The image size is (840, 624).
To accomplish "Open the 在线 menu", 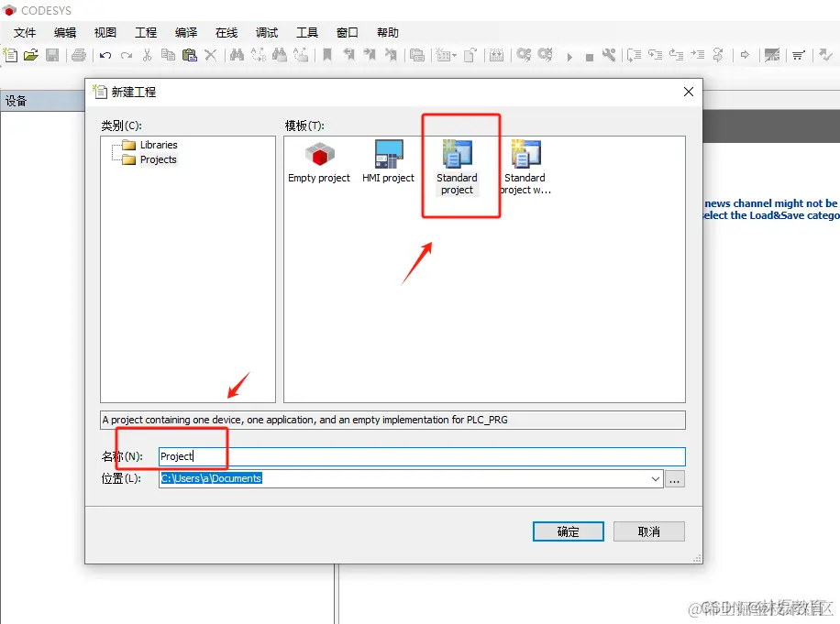I will 227,33.
